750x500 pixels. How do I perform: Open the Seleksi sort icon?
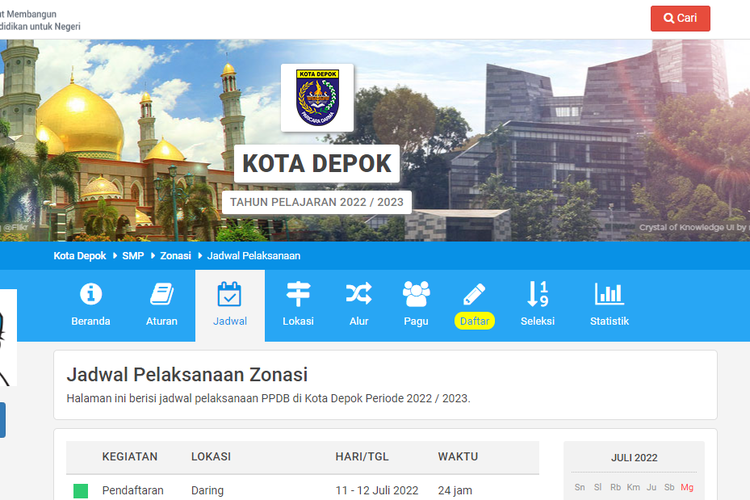537,293
